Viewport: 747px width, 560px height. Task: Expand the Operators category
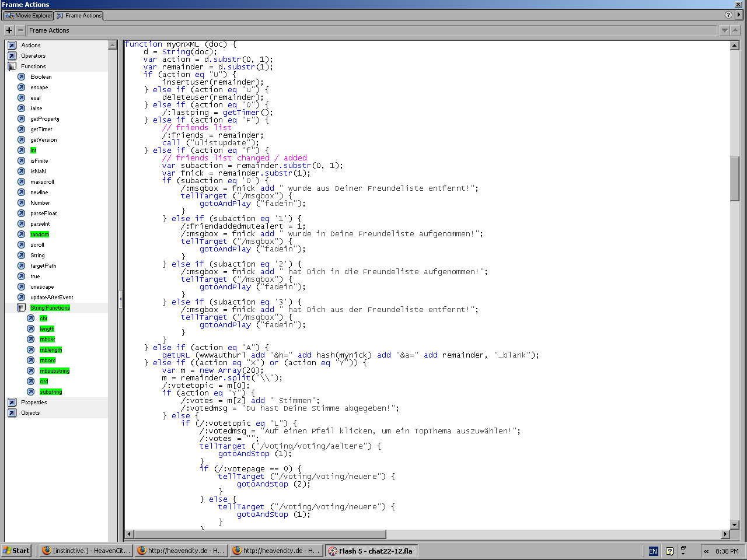pyautogui.click(x=12, y=56)
